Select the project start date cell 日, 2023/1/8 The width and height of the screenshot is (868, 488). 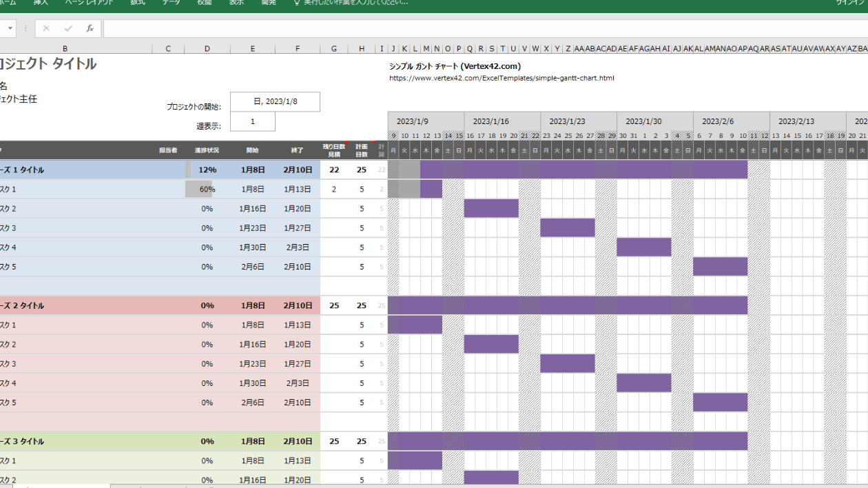275,101
